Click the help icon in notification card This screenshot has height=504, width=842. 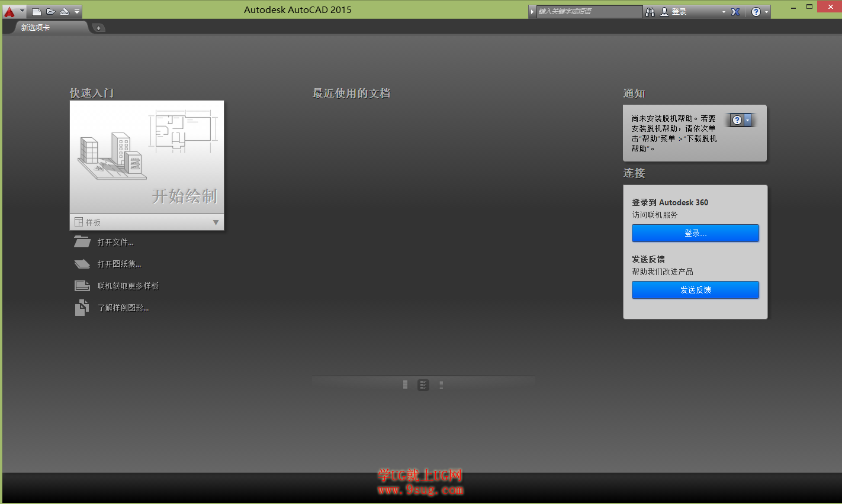point(737,120)
